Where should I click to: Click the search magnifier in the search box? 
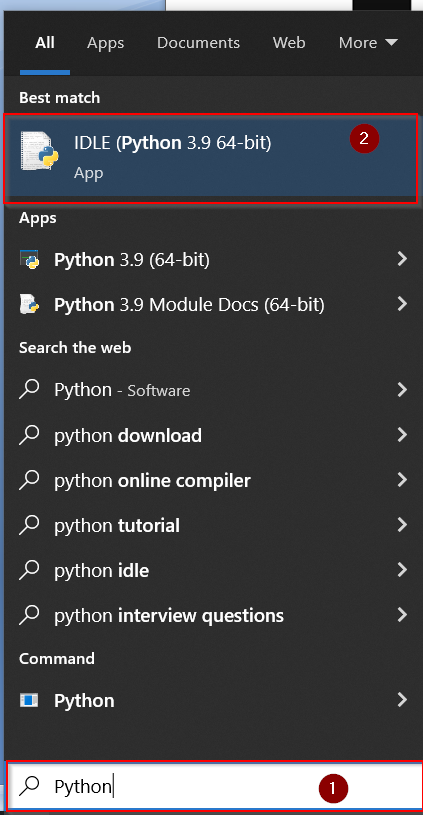29,786
